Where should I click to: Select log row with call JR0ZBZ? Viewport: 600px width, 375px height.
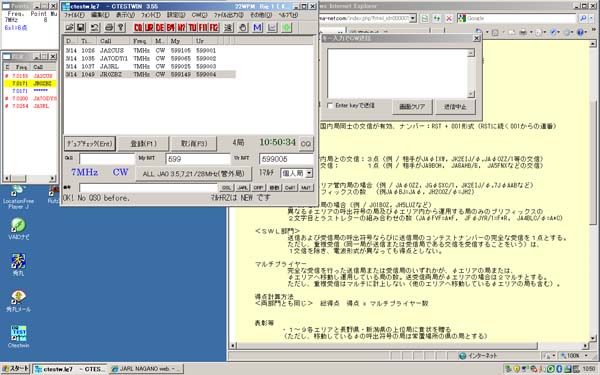[x=150, y=74]
